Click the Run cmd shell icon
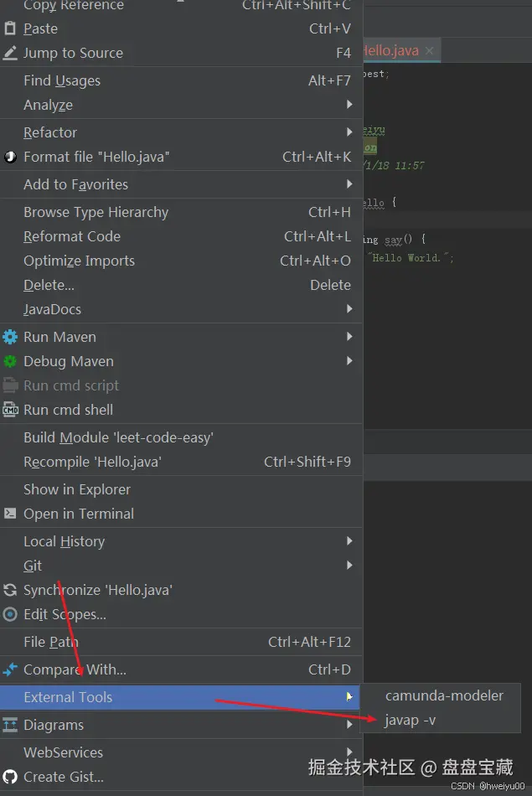The image size is (532, 796). (10, 410)
